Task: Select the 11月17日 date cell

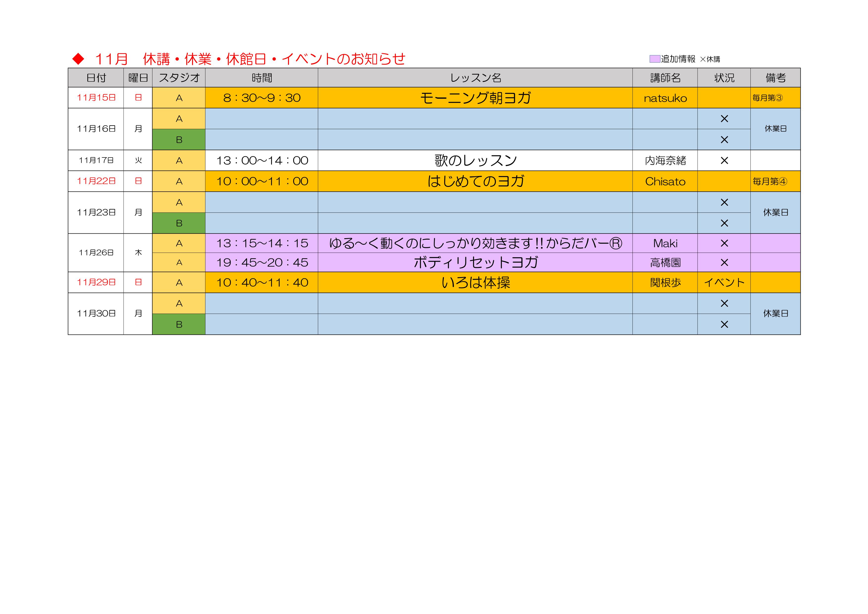Action: click(x=96, y=160)
